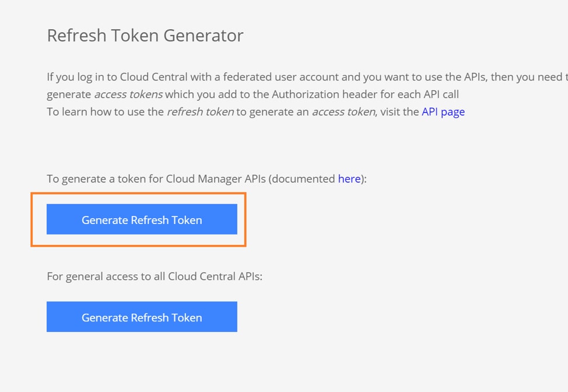Click italic 'access token' before 'visit the'
568x392 pixels.
343,111
